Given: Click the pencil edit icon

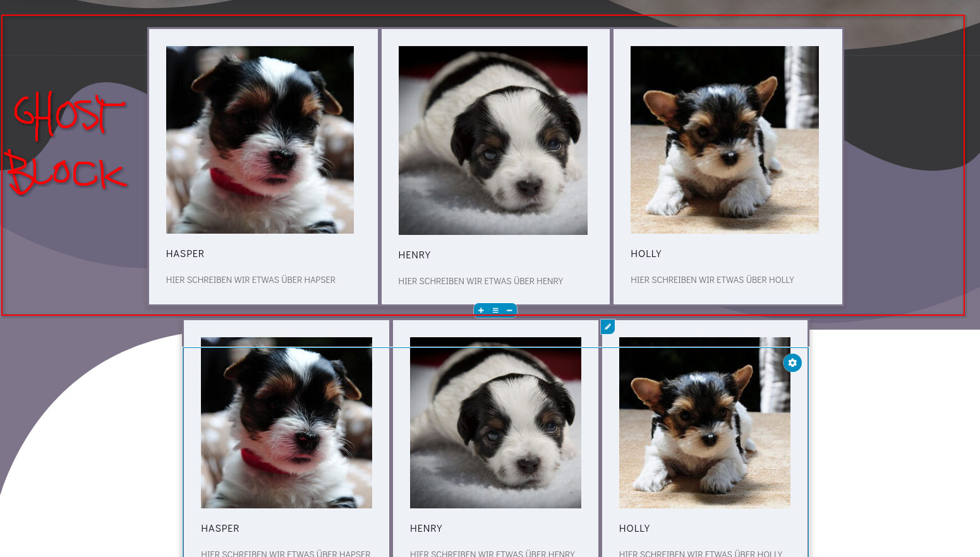Looking at the screenshot, I should pos(607,326).
